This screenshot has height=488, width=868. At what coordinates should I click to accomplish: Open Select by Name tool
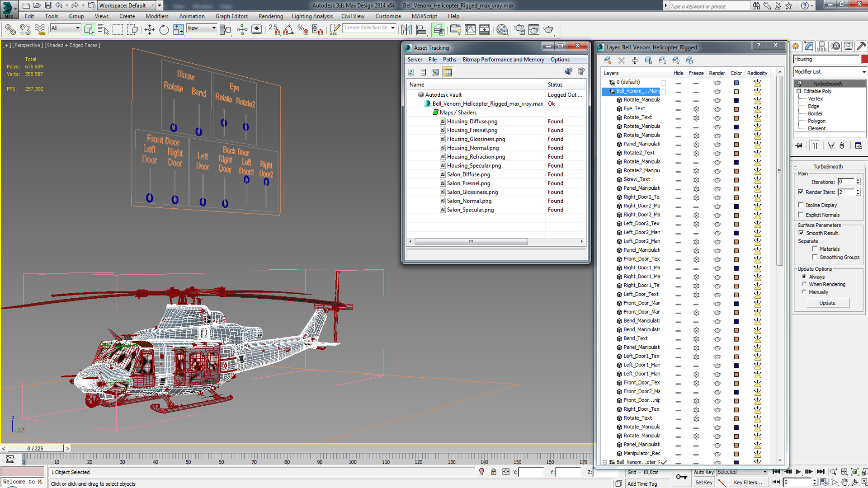point(104,30)
